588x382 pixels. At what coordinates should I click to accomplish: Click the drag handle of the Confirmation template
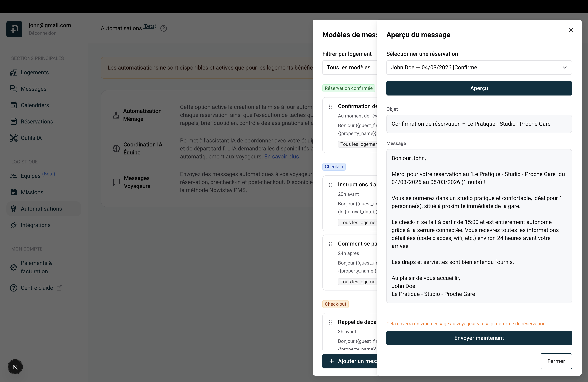(x=331, y=107)
